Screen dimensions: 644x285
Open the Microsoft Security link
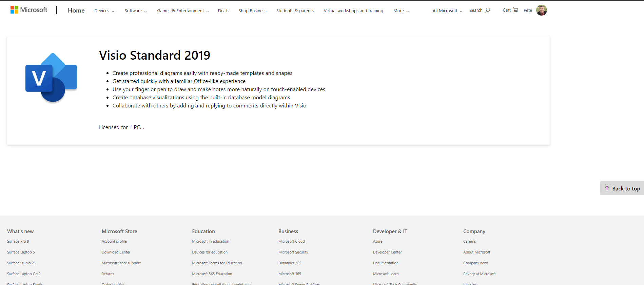[x=293, y=252]
